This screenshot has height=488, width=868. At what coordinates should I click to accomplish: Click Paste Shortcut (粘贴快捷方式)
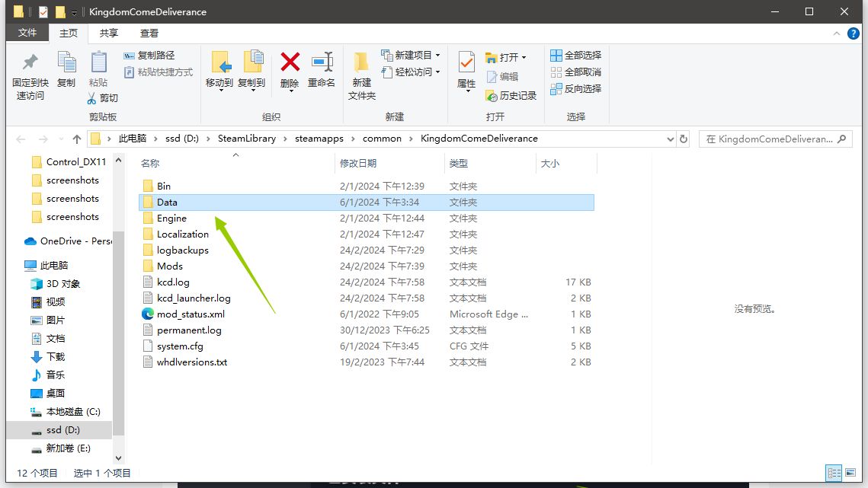click(x=159, y=72)
